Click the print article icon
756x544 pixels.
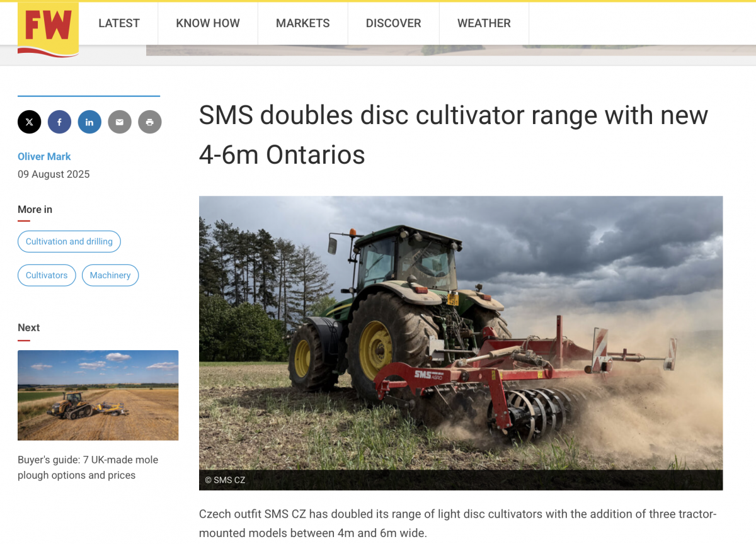pos(150,122)
